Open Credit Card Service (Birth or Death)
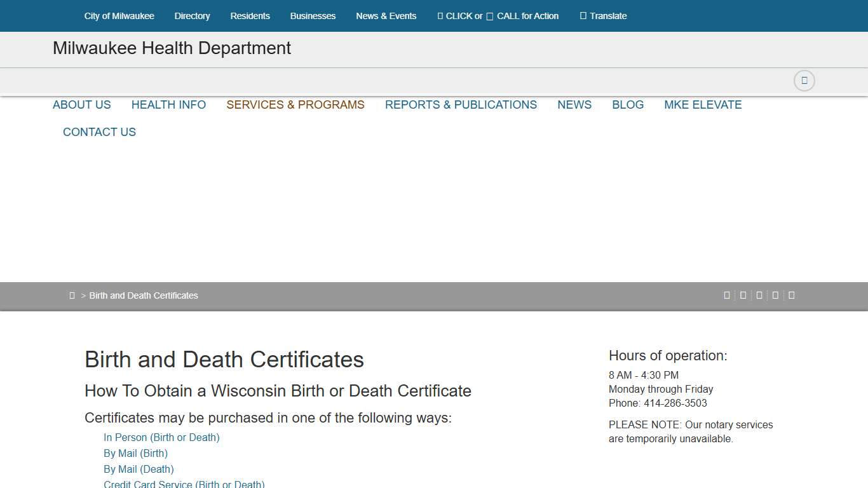868x488 pixels. coord(184,484)
